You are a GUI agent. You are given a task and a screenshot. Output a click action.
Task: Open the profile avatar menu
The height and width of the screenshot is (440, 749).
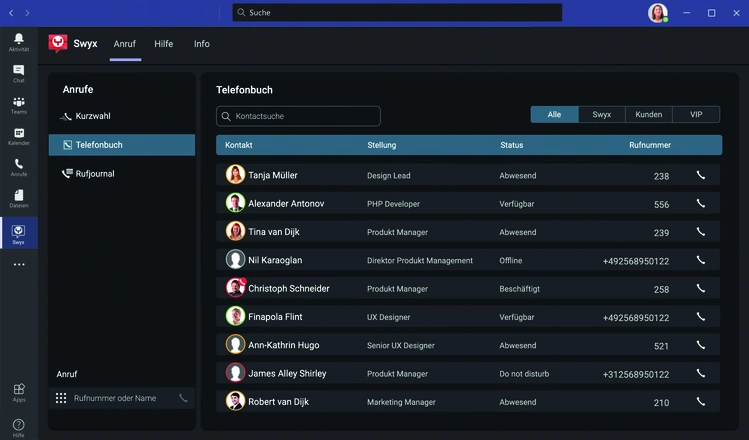coord(657,13)
